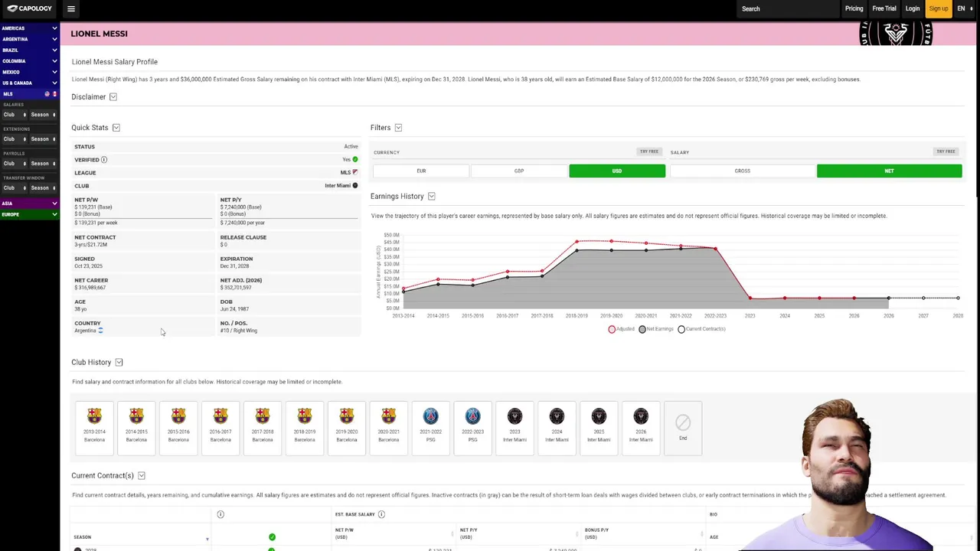Collapse the Filters section
Image resolution: width=980 pixels, height=551 pixels.
pyautogui.click(x=398, y=128)
